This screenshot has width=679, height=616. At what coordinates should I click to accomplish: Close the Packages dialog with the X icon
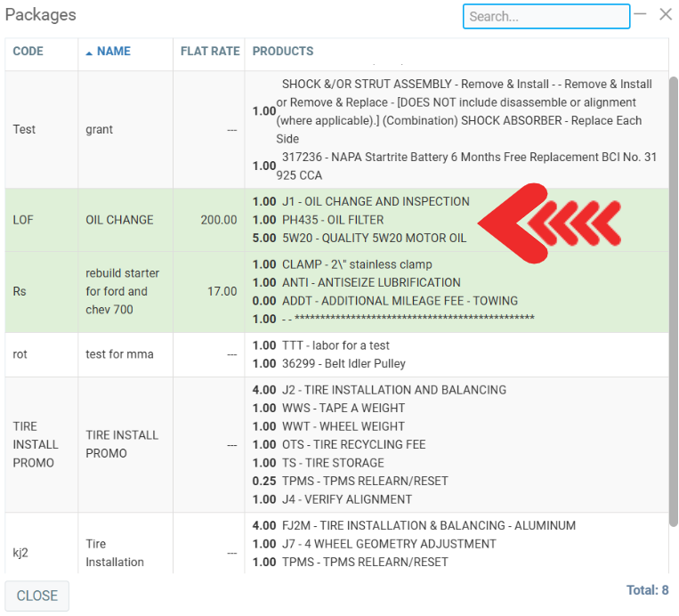(x=665, y=14)
